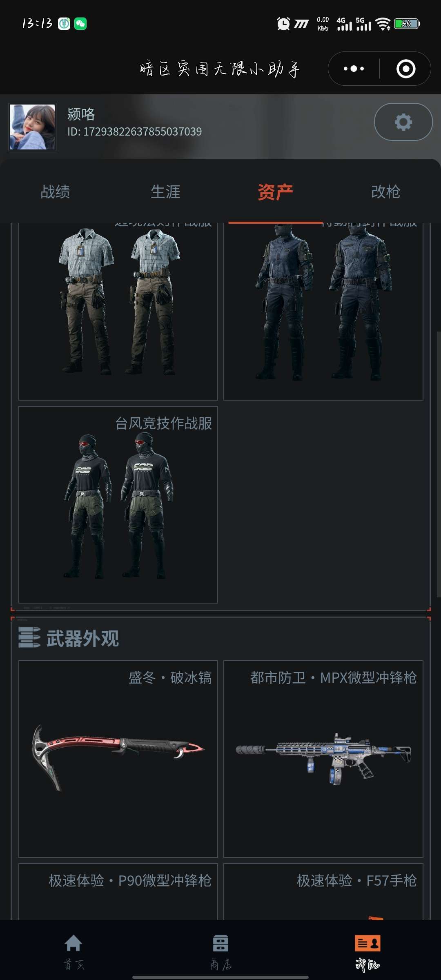Switch to the 战绩 tab
The height and width of the screenshot is (980, 441).
point(55,192)
